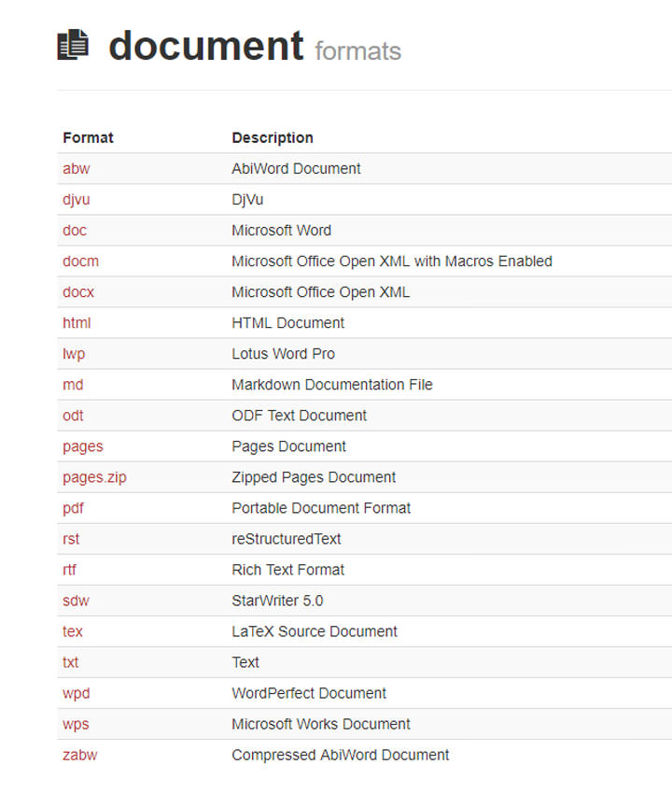Click the html format link
This screenshot has width=672, height=807.
click(x=77, y=323)
